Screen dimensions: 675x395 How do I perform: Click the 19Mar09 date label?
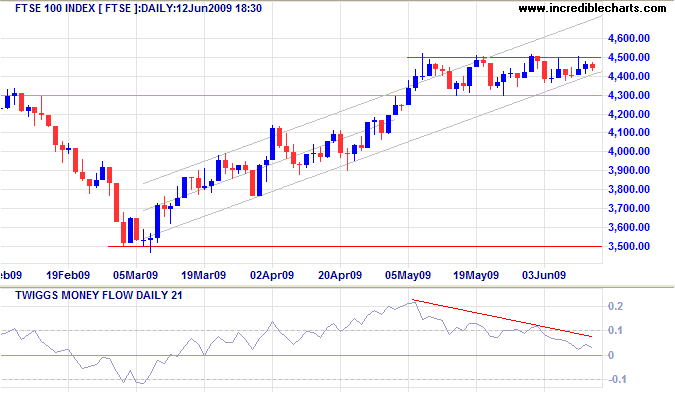coord(204,275)
